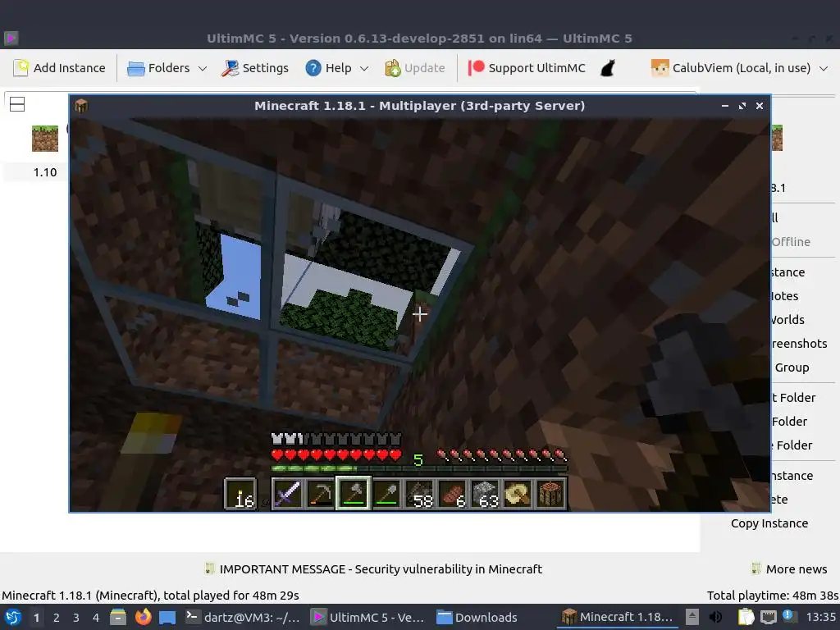Select the torch offhand slot showing 16
Viewport: 840px width, 630px height.
coord(240,493)
